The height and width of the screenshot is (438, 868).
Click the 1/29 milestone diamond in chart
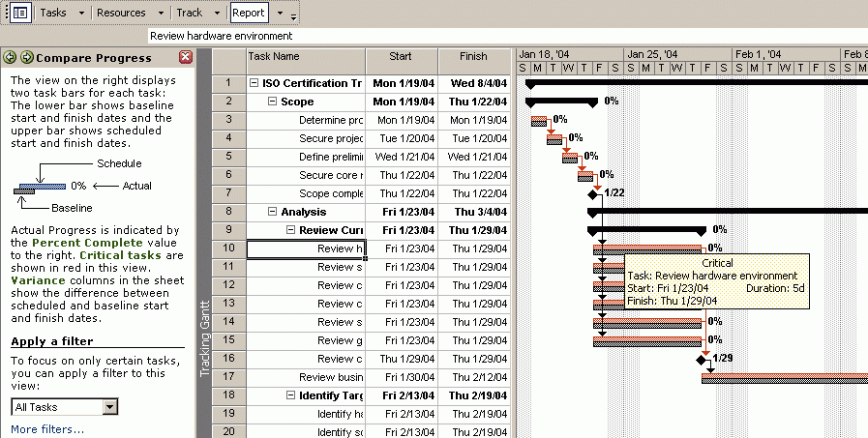(x=702, y=360)
